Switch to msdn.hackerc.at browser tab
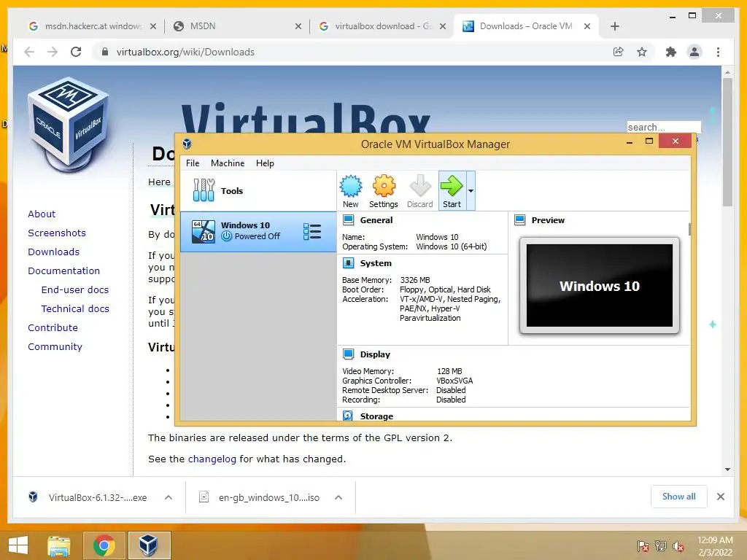Screen dimensions: 747x560 coord(93,26)
